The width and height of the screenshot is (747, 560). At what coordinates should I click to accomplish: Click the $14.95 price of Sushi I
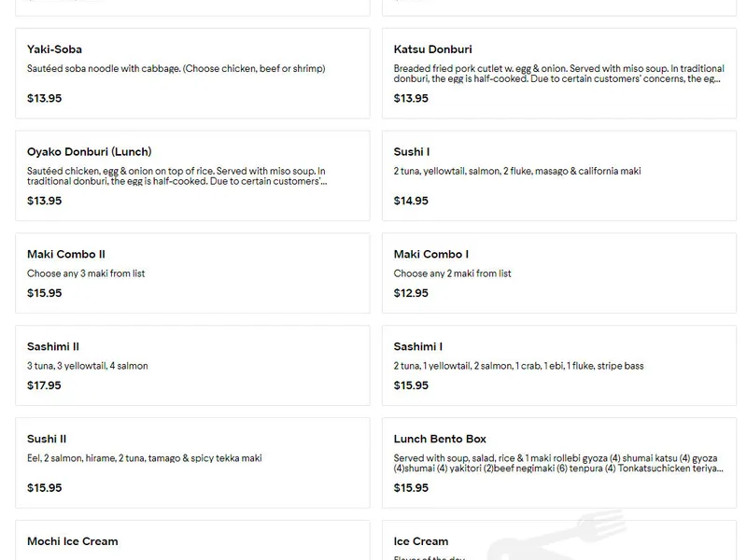tap(411, 201)
